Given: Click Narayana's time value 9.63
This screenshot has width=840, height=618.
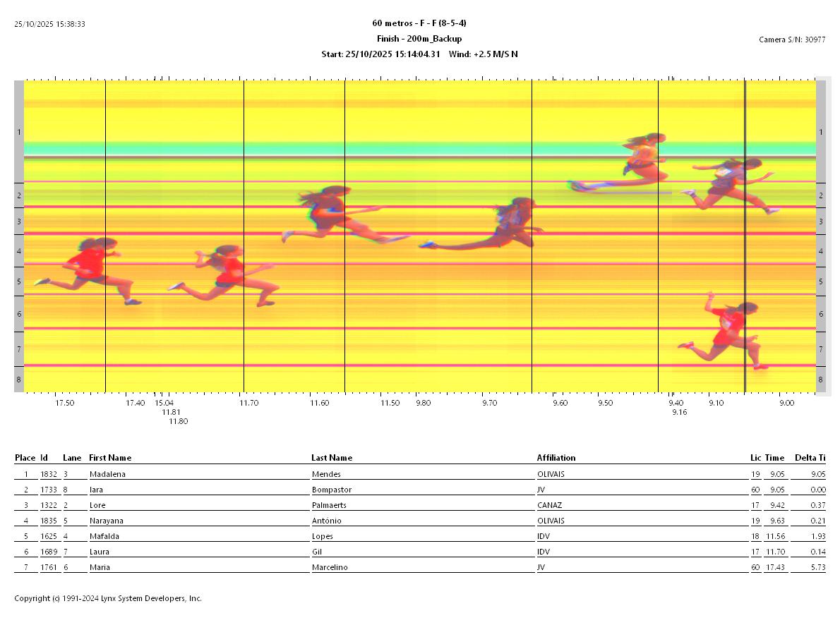Looking at the screenshot, I should click(775, 521).
